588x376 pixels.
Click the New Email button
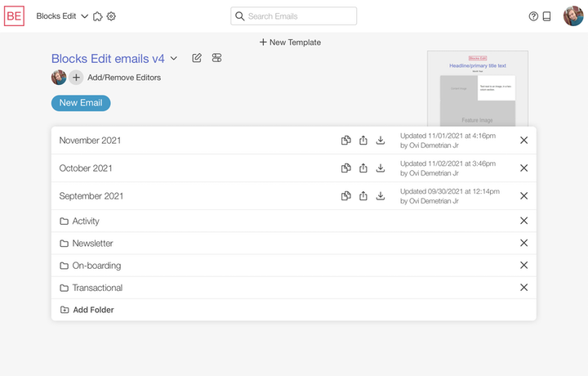point(81,103)
